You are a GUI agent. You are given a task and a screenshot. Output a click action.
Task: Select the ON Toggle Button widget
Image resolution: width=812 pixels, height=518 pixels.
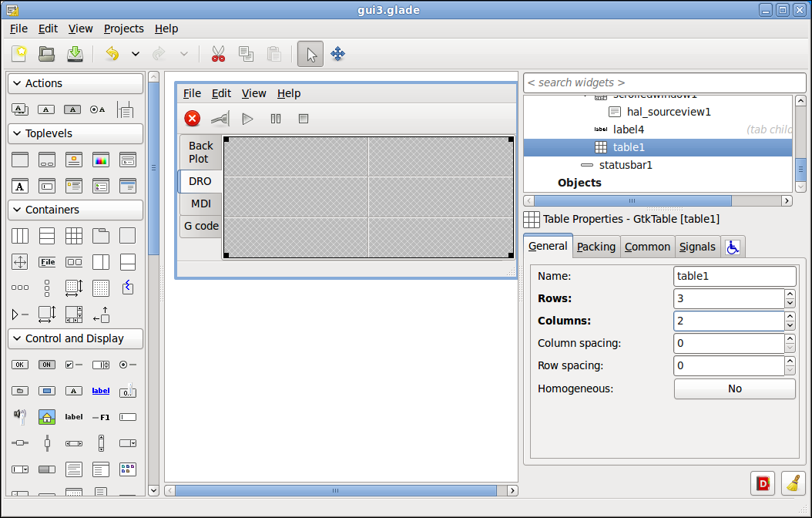coord(46,365)
